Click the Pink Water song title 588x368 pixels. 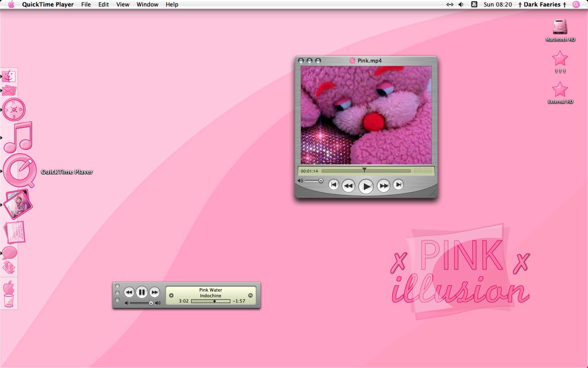click(211, 290)
